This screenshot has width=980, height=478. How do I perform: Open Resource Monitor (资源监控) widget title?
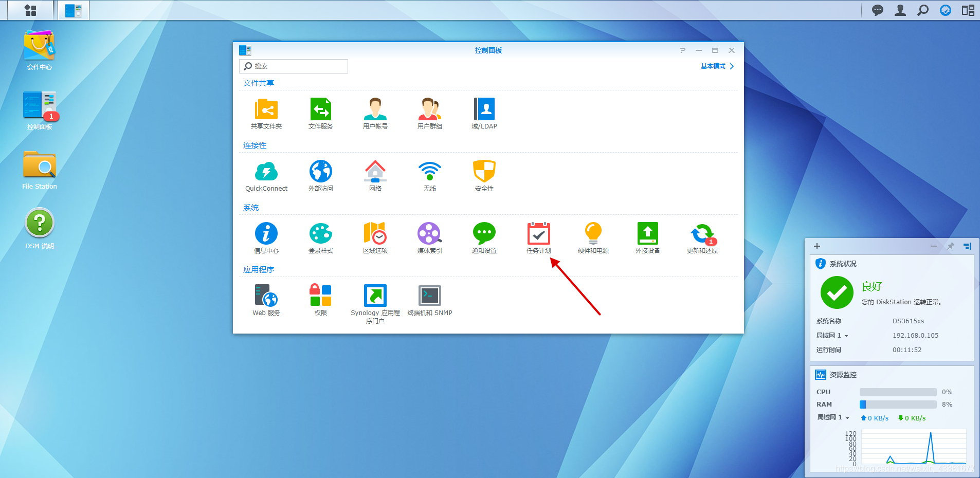click(843, 375)
